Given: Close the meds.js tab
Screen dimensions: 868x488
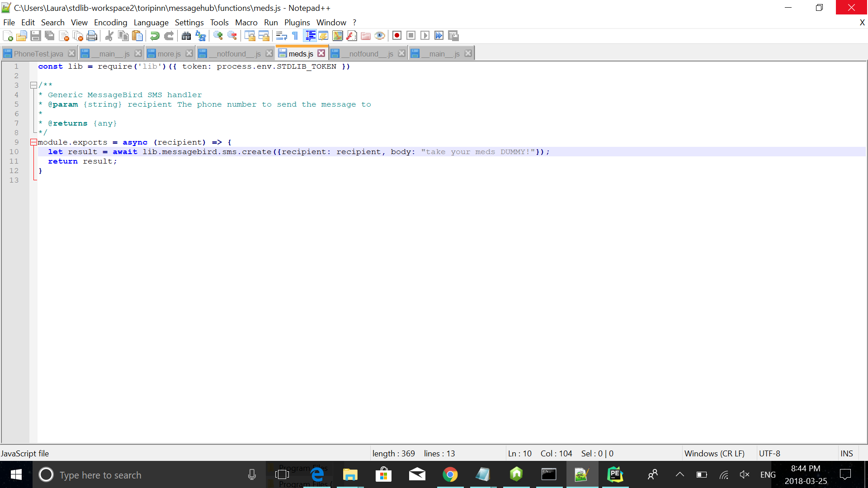Looking at the screenshot, I should click(321, 53).
